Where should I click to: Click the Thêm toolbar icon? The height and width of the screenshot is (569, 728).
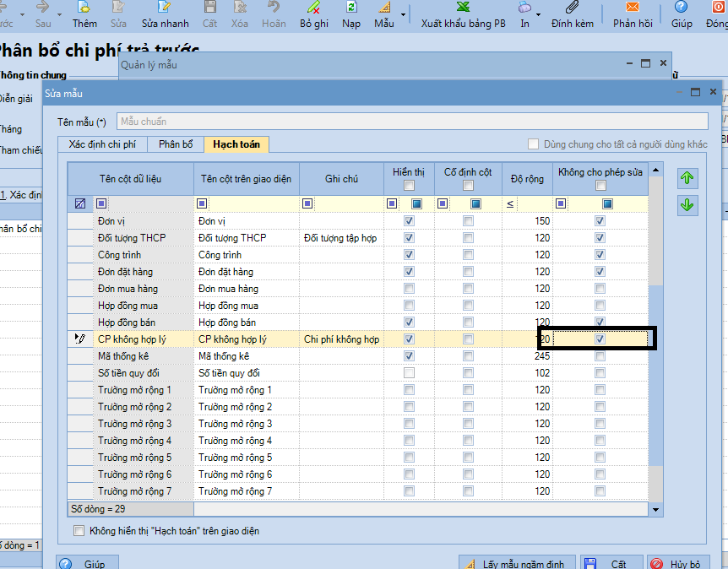tap(84, 7)
